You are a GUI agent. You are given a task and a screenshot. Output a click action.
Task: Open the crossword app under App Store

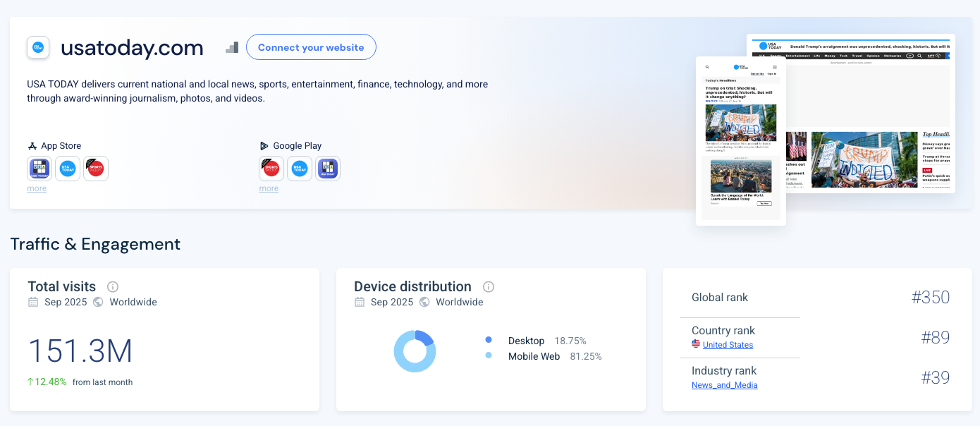tap(39, 169)
